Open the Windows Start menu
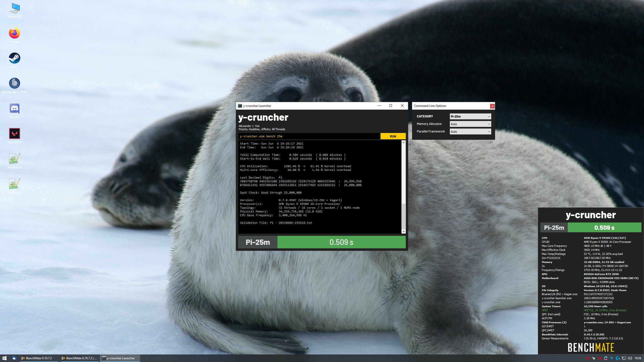Screen dimensions: 644x362 point(5,358)
